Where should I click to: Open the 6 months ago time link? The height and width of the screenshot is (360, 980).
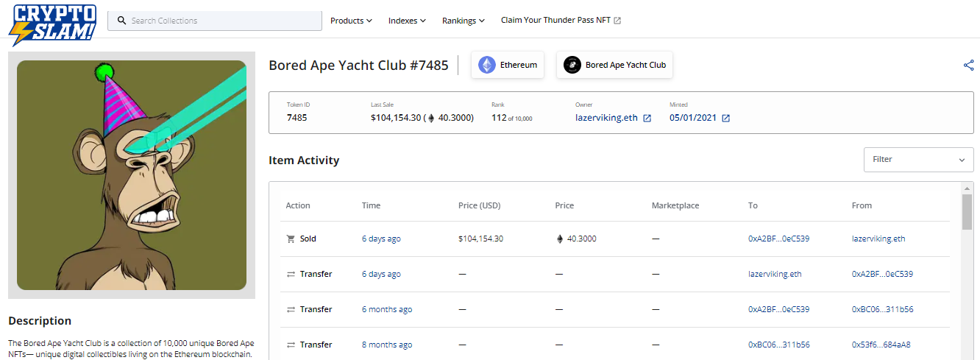point(387,309)
